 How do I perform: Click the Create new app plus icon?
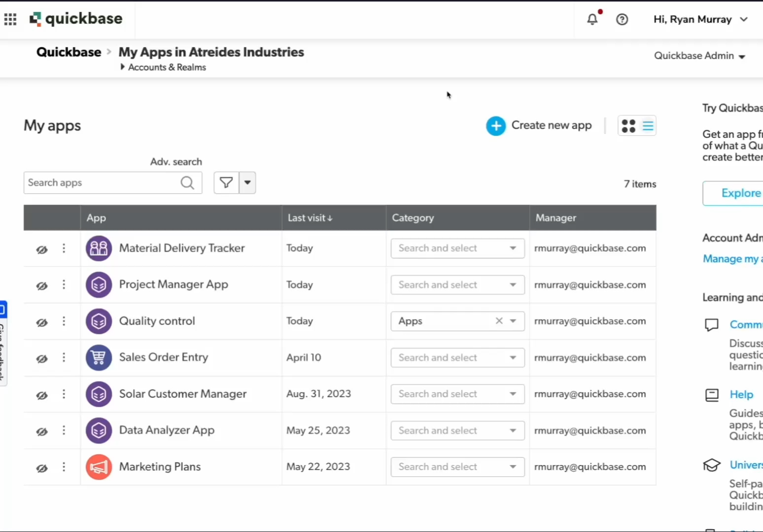click(496, 126)
